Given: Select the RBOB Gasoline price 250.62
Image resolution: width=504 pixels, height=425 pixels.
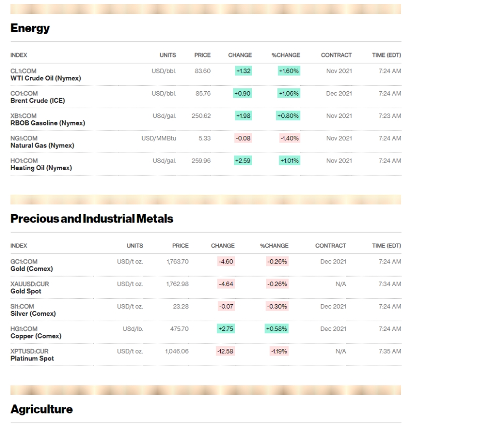Looking at the screenshot, I should 201,116.
